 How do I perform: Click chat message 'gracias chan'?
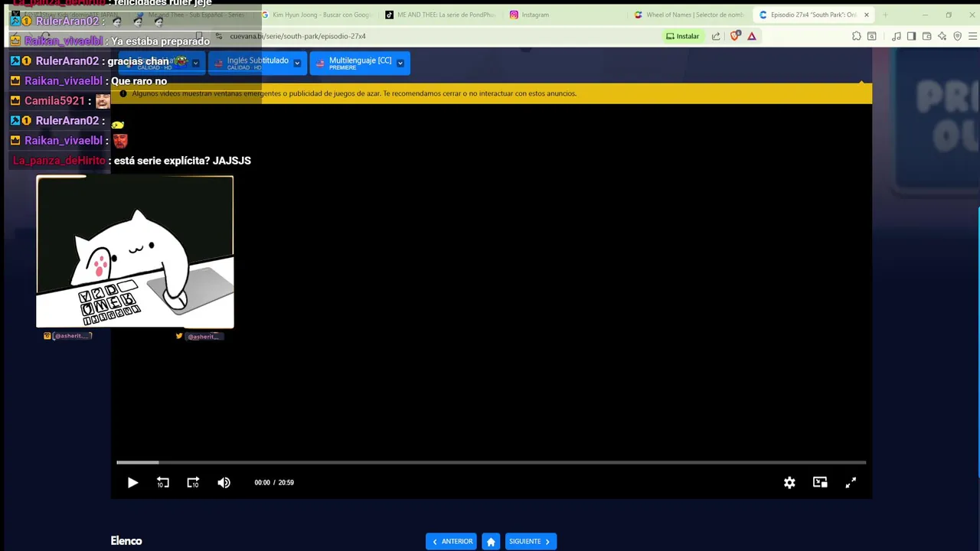pyautogui.click(x=138, y=61)
